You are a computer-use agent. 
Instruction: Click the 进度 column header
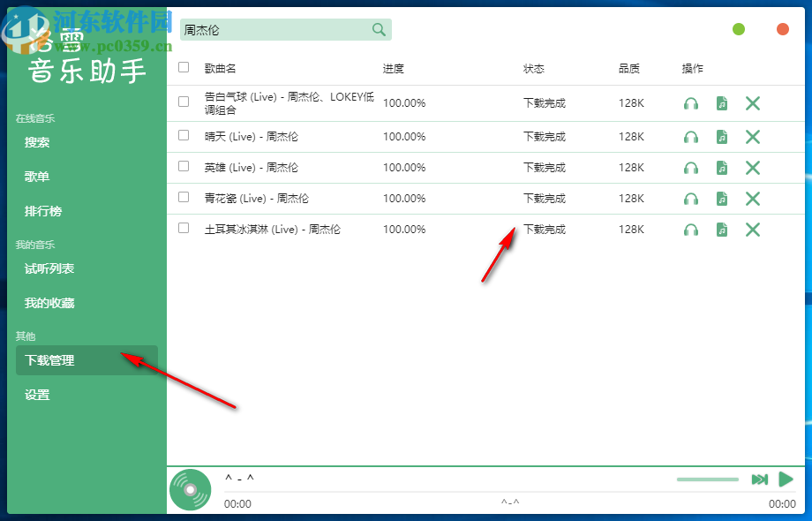click(393, 68)
